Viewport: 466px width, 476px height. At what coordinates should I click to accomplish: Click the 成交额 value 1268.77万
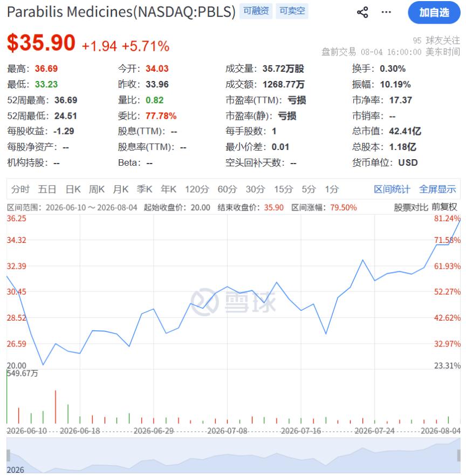click(283, 84)
